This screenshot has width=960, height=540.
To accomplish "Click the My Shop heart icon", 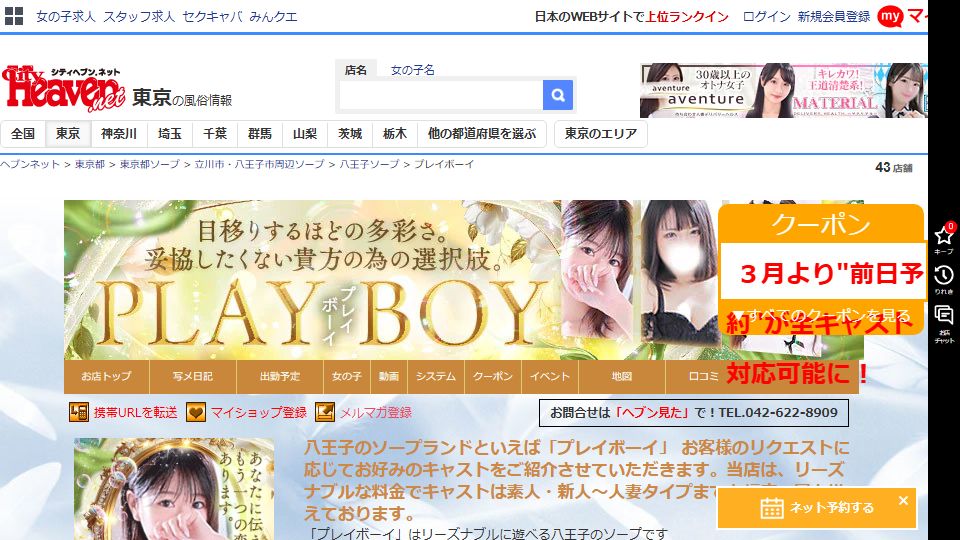I will coord(195,412).
